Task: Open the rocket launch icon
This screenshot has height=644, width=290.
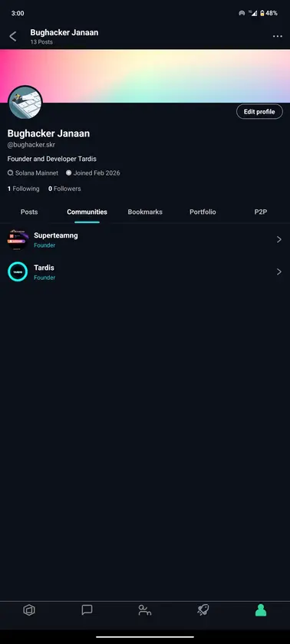Action: pos(203,610)
